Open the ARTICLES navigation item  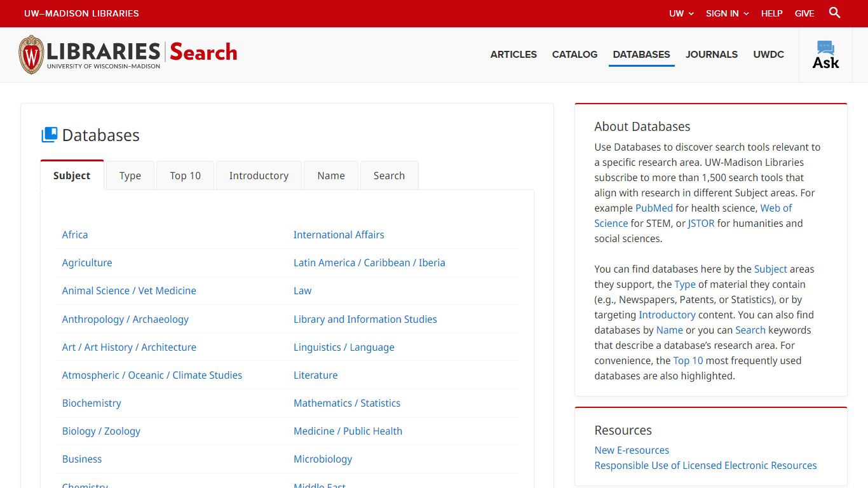[513, 55]
